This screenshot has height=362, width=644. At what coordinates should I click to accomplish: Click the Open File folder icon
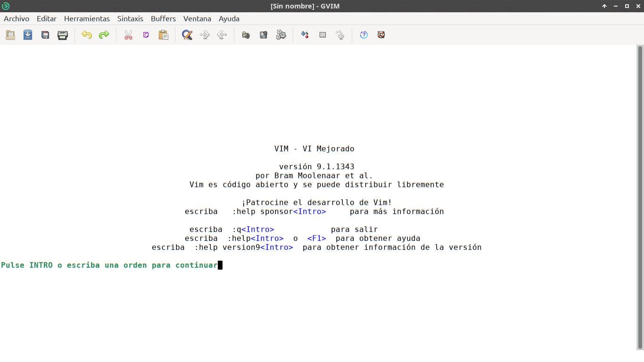pos(10,34)
